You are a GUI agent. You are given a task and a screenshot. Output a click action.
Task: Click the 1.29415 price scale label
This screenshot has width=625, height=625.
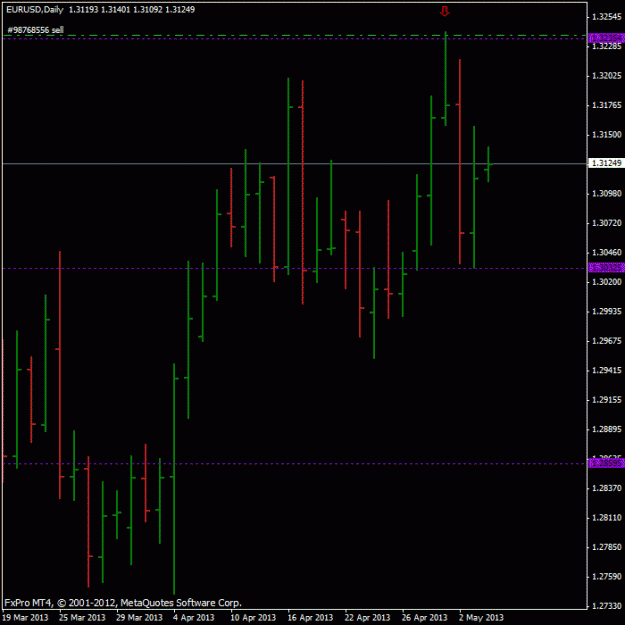[x=607, y=371]
